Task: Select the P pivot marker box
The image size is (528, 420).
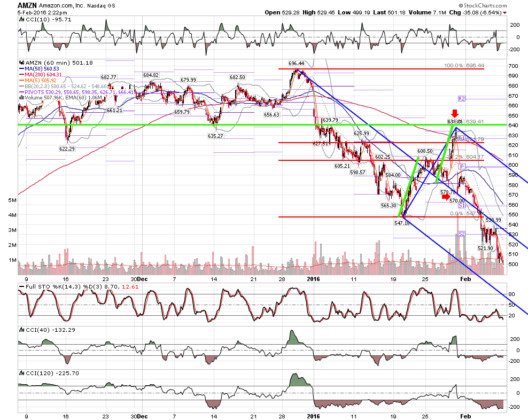Action: [462, 166]
